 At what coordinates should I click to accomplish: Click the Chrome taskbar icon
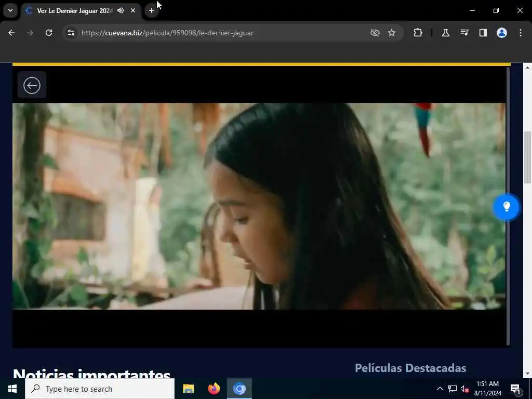(239, 389)
